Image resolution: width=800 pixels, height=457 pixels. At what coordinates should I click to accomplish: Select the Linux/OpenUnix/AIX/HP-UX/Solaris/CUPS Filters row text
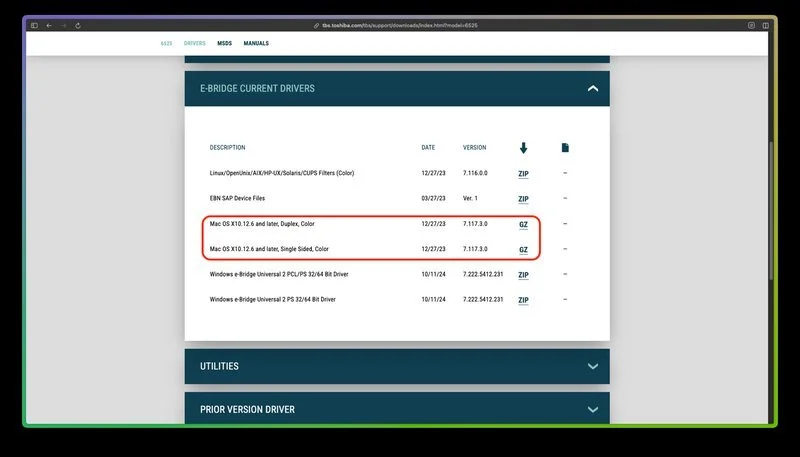tap(282, 173)
